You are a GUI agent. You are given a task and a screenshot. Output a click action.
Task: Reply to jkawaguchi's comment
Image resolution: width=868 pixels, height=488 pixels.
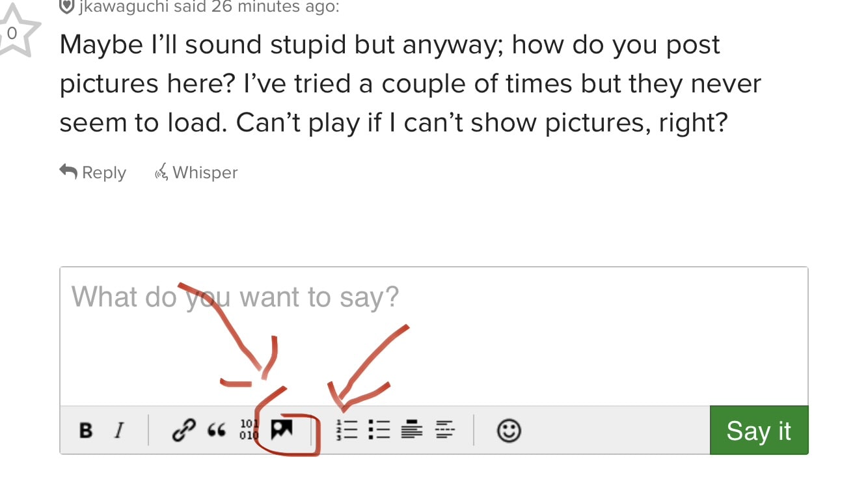(103, 172)
